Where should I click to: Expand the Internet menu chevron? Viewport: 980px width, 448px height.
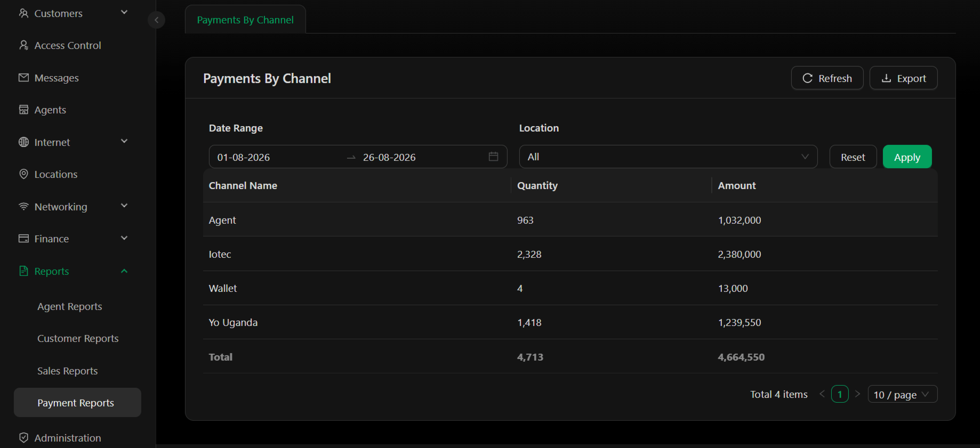[x=124, y=141]
